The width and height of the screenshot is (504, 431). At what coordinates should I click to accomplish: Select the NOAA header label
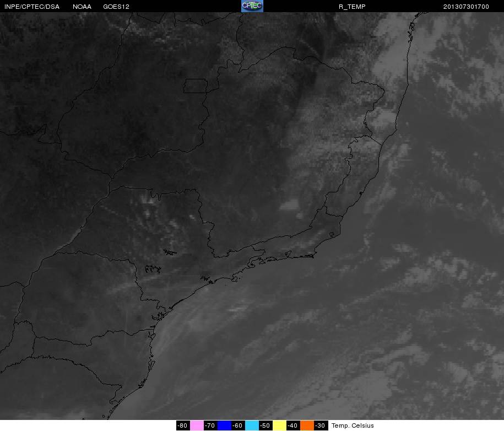(82, 7)
